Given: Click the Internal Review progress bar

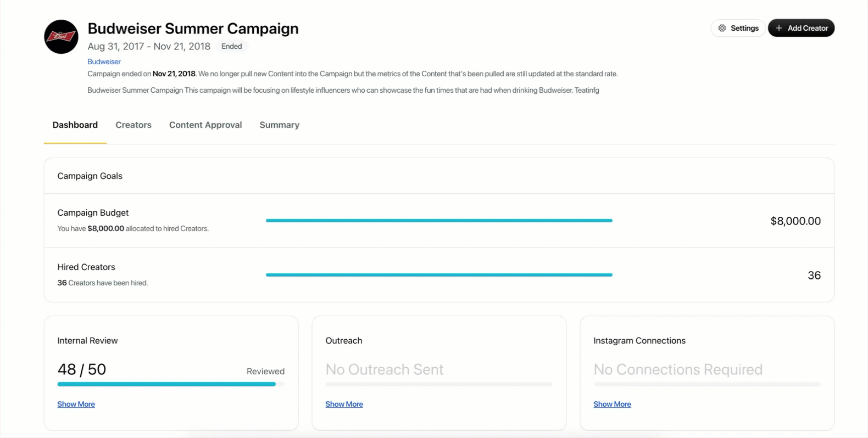Looking at the screenshot, I should point(171,384).
